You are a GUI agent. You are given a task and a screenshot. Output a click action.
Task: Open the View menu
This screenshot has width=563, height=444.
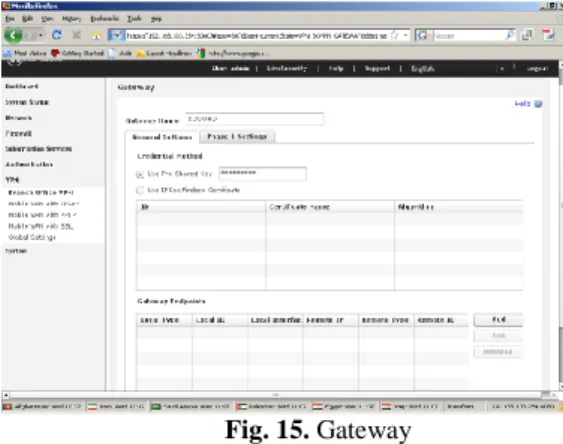click(x=47, y=19)
